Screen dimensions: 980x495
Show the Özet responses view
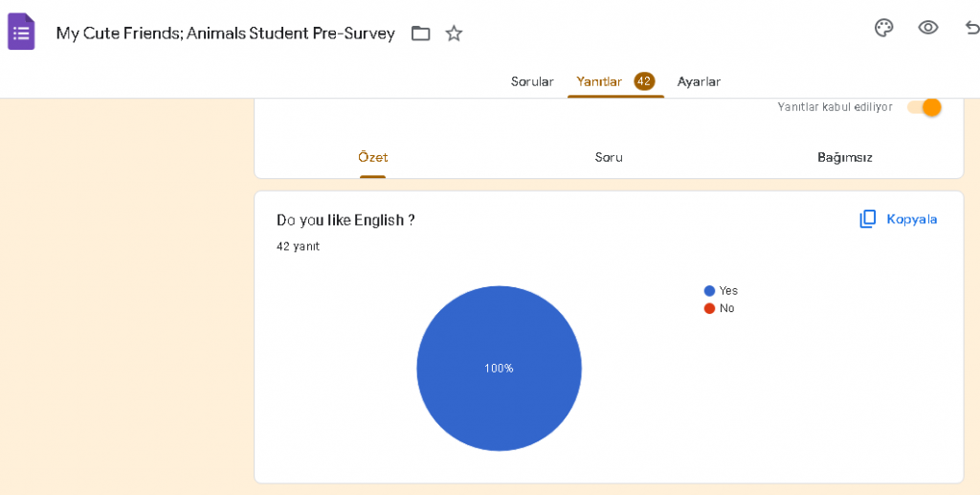(372, 157)
